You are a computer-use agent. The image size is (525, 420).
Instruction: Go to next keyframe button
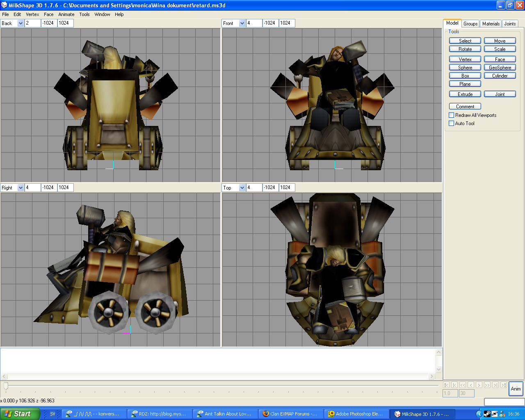coord(495,385)
